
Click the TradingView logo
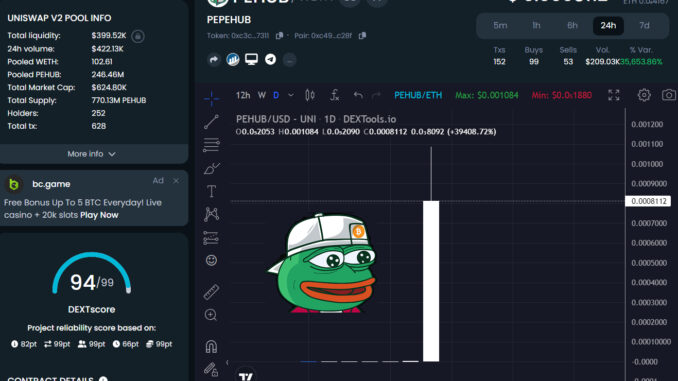point(246,377)
